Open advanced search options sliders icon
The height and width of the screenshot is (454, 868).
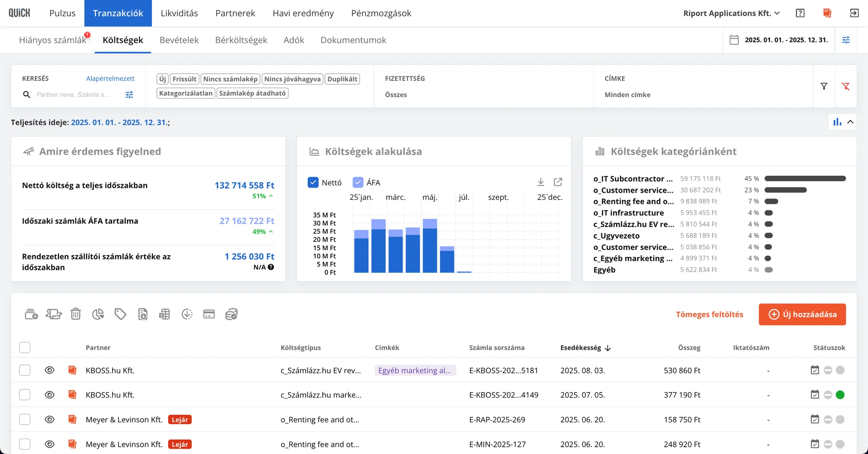pos(129,95)
